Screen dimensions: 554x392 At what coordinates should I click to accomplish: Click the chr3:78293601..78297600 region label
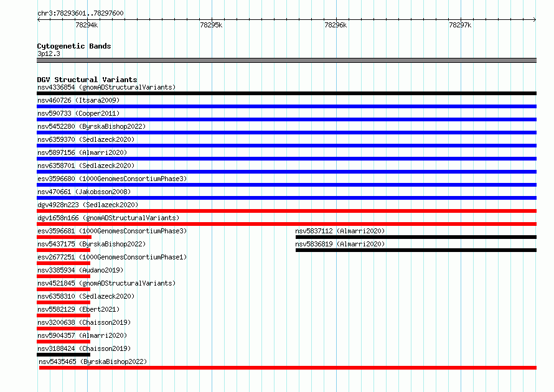click(80, 13)
